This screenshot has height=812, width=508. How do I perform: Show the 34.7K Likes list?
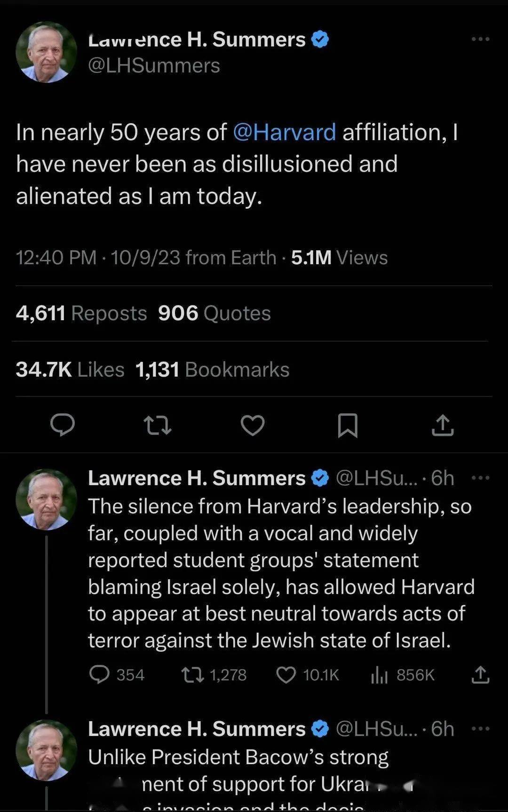click(70, 370)
